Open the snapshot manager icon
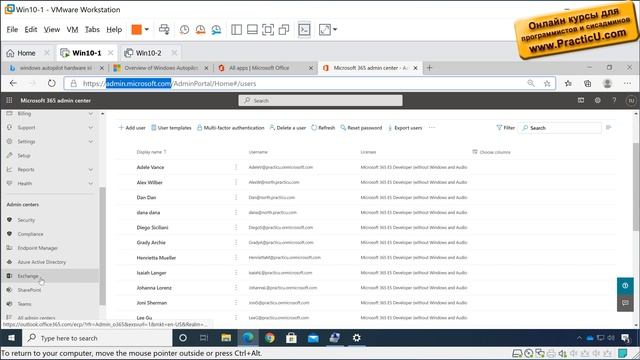Image resolution: width=640 pixels, height=360 pixels. 216,29
